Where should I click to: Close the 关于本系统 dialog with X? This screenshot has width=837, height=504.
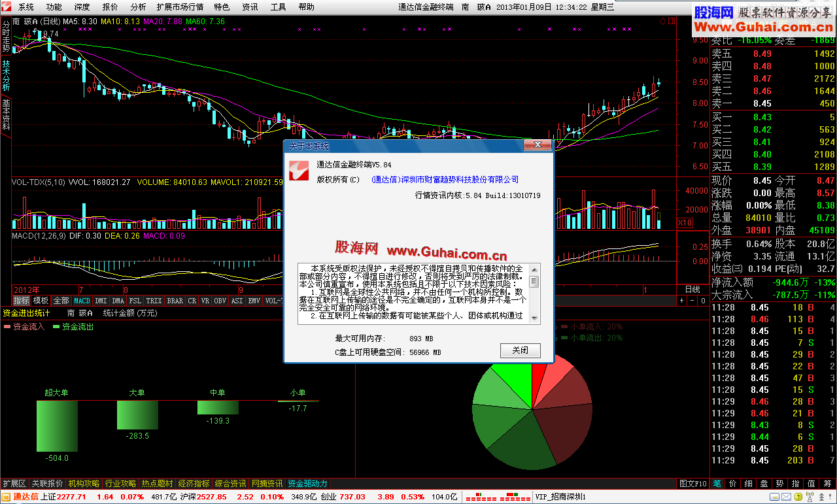point(538,144)
